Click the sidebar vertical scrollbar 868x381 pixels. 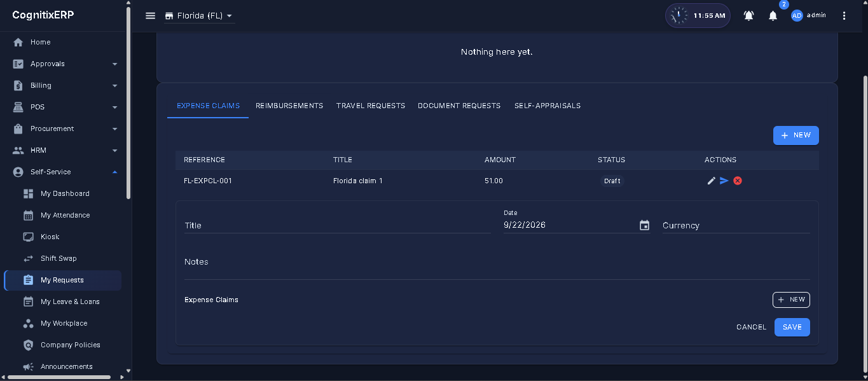[128, 103]
